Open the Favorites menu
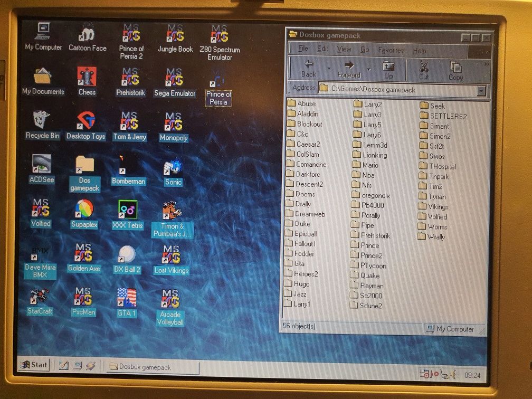The width and height of the screenshot is (532, 399). 391,50
